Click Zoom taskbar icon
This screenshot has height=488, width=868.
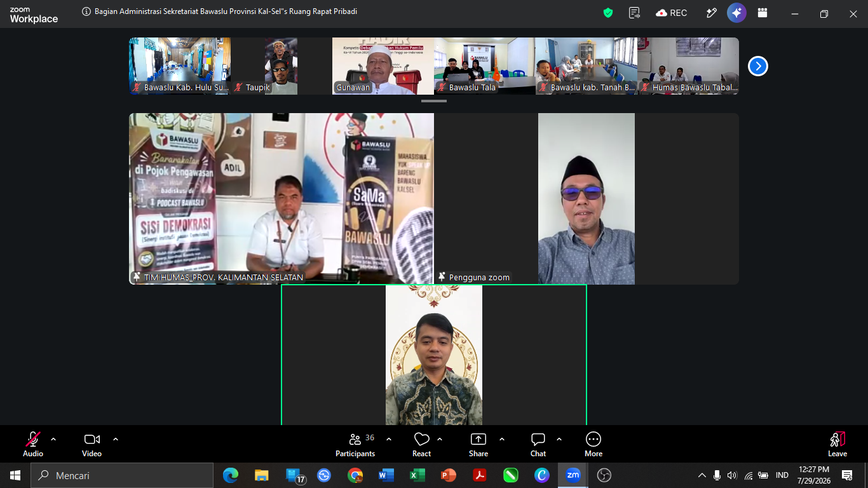[573, 475]
